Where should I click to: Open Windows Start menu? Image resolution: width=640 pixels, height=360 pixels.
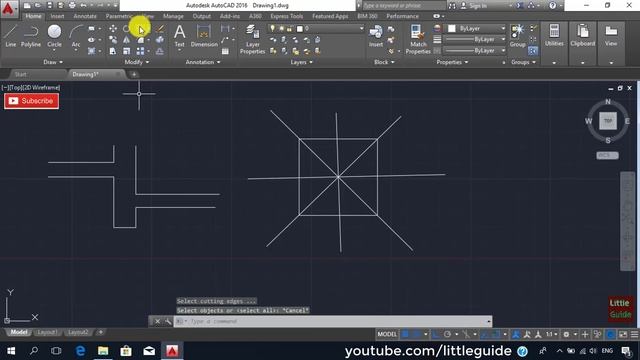point(11,351)
